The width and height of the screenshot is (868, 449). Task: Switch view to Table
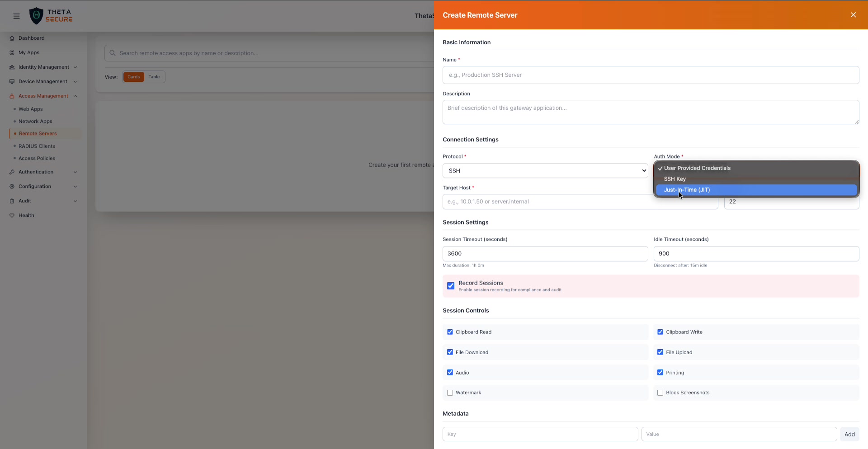[x=154, y=77]
